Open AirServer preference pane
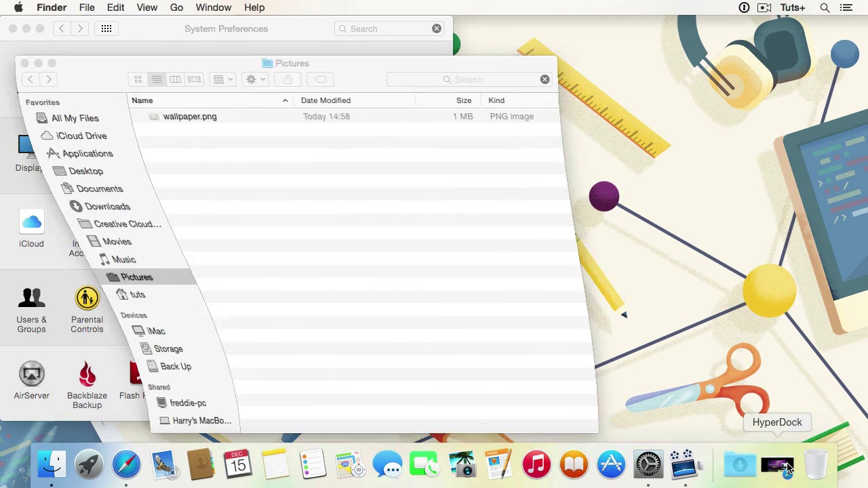Screen dimensions: 868x488 click(x=31, y=381)
